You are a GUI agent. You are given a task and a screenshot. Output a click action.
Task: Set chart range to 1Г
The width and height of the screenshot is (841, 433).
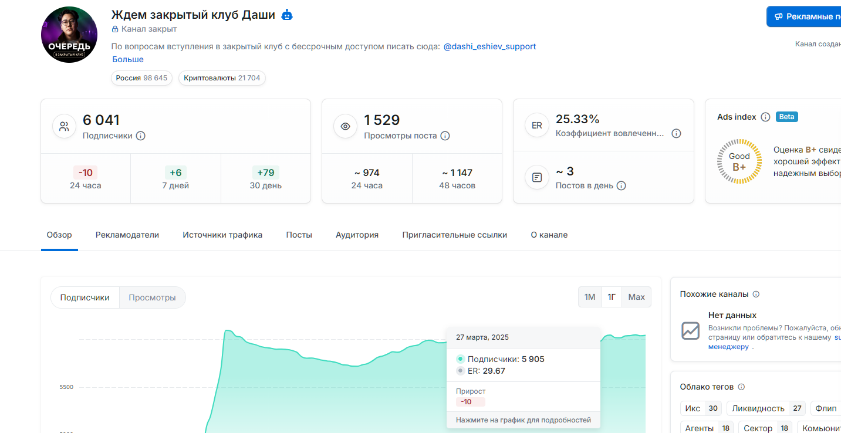coord(611,297)
